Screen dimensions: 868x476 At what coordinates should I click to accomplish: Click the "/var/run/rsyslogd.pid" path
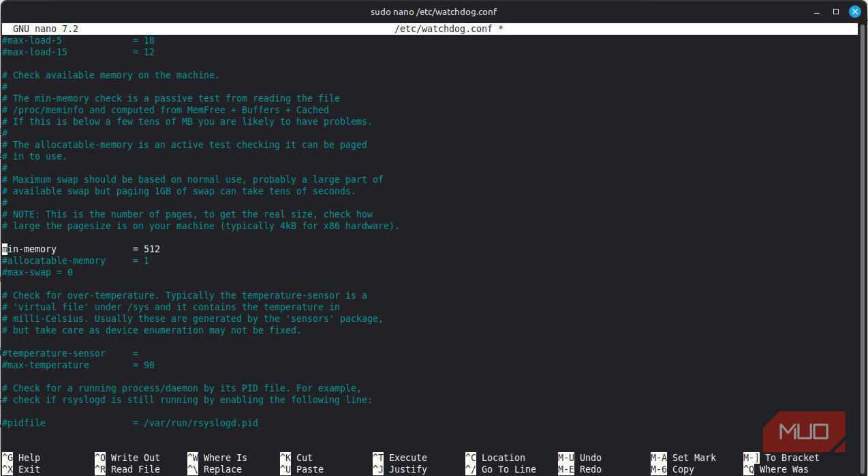pyautogui.click(x=201, y=423)
